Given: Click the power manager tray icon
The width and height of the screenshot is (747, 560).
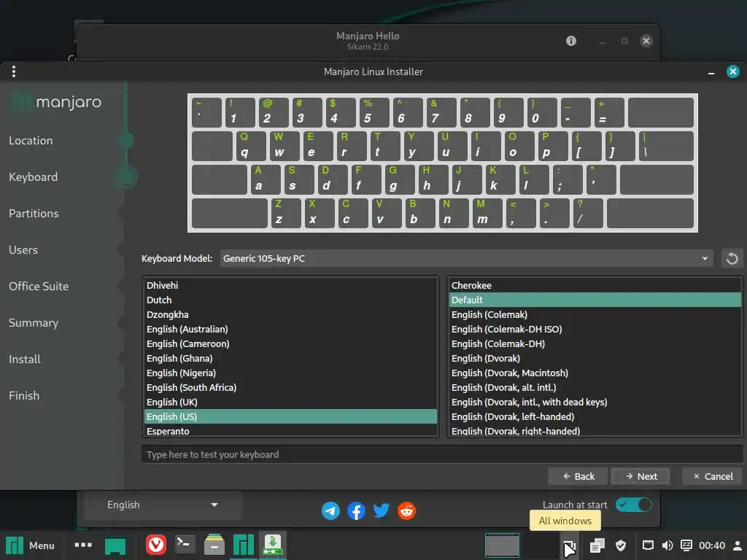Looking at the screenshot, I should 686,545.
